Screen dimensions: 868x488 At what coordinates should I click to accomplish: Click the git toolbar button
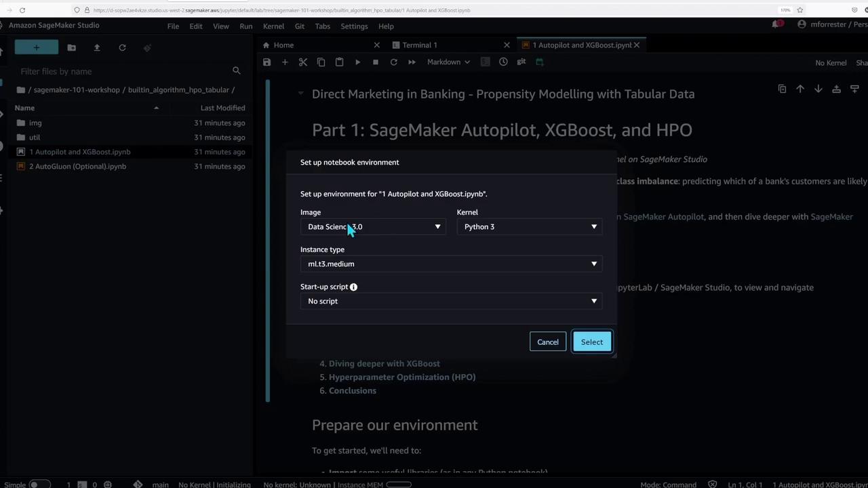[521, 62]
